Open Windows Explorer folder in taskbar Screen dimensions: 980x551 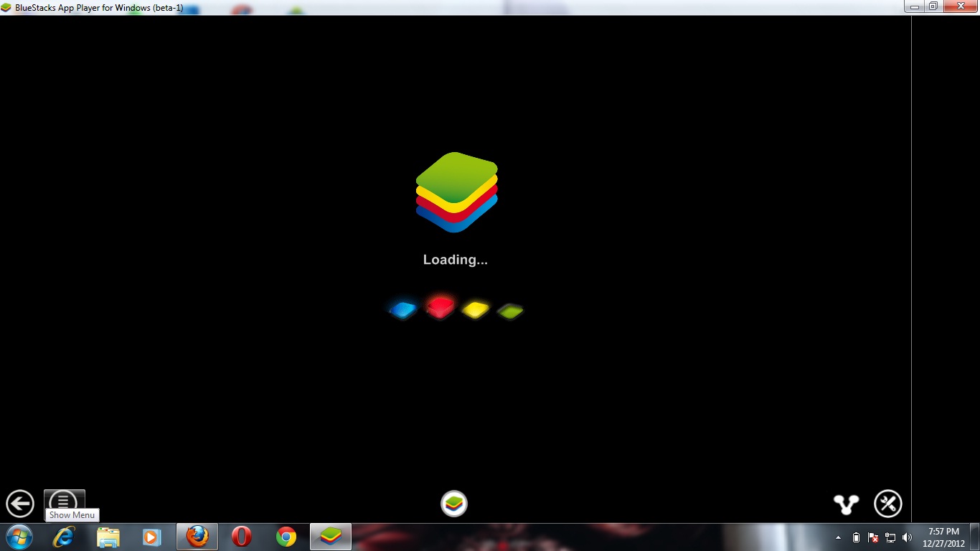tap(108, 537)
